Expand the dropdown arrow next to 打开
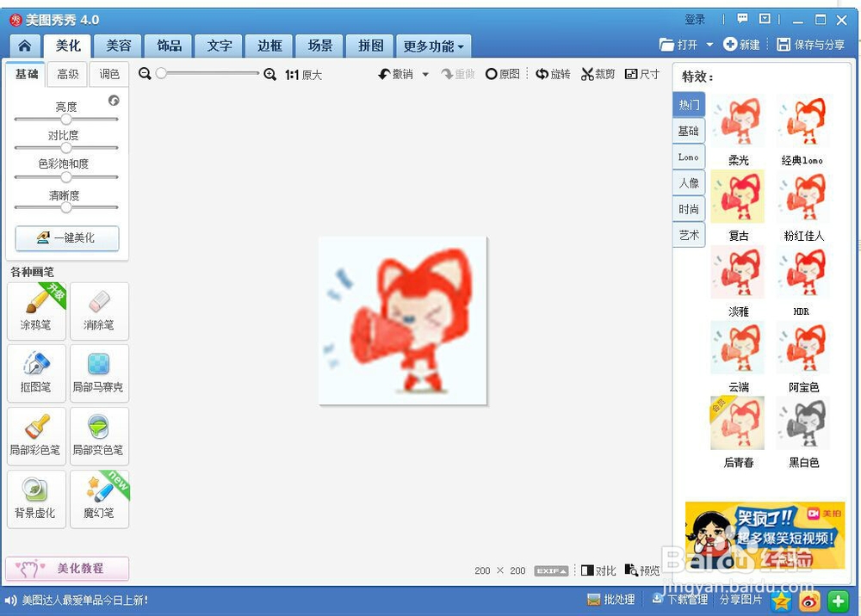 tap(709, 45)
